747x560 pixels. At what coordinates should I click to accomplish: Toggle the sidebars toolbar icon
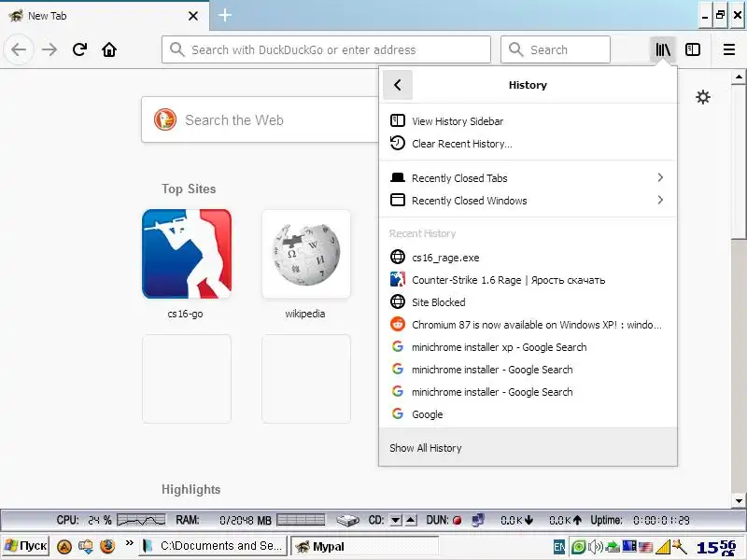(x=693, y=49)
